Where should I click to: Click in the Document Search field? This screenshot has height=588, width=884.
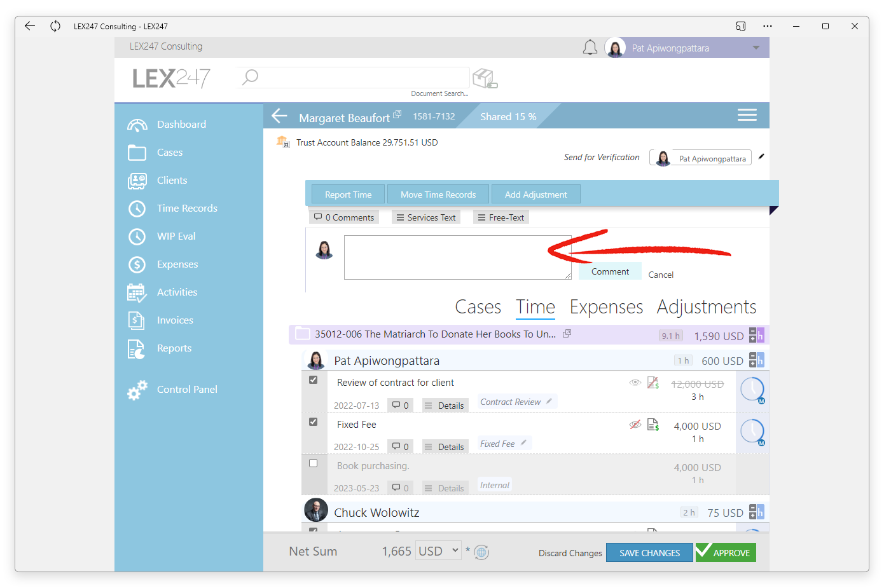[353, 77]
